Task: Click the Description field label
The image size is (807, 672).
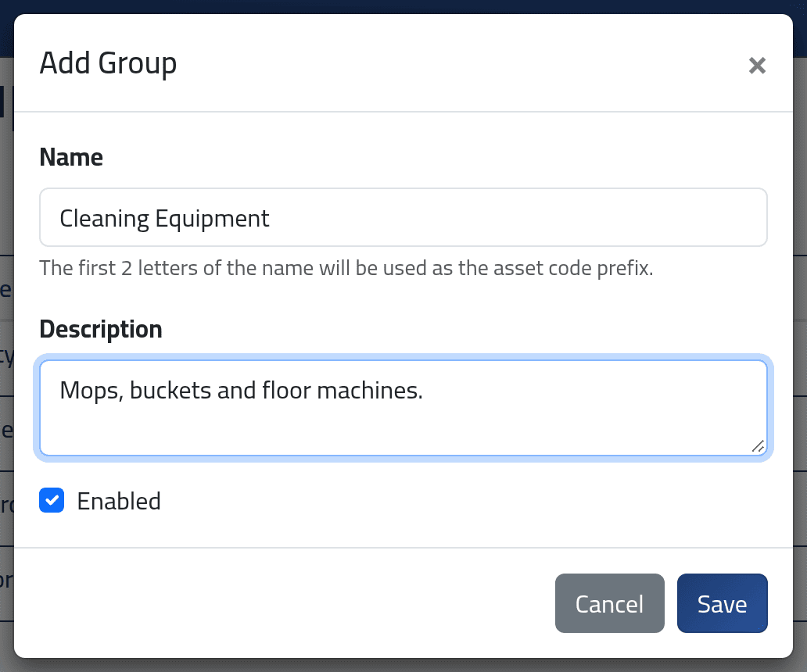Action: [101, 329]
